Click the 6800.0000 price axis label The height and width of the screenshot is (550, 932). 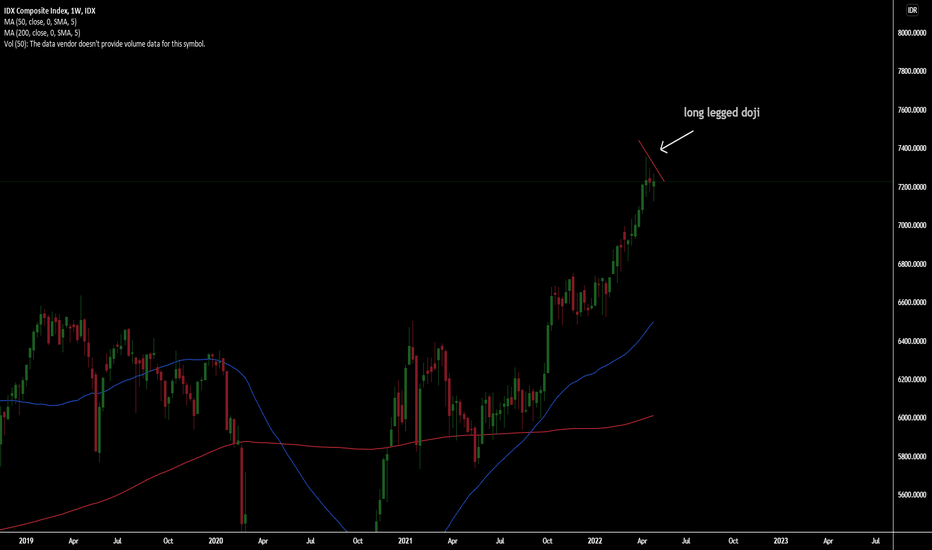[912, 264]
